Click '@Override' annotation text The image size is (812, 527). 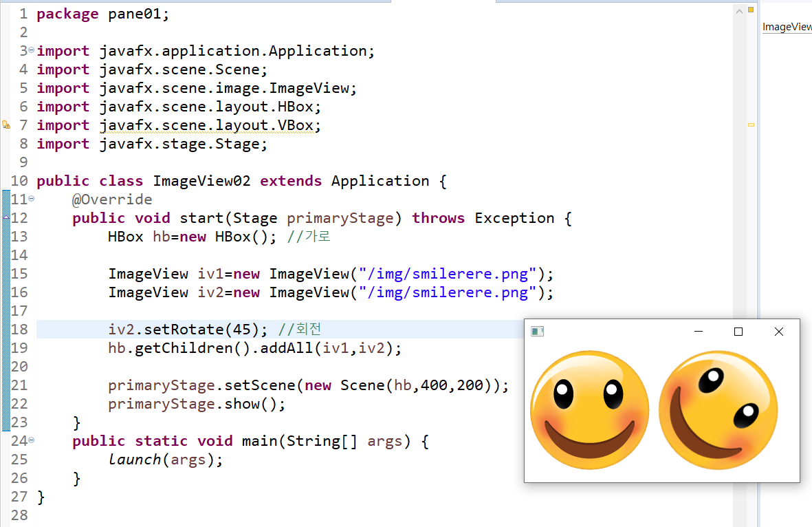pyautogui.click(x=112, y=200)
